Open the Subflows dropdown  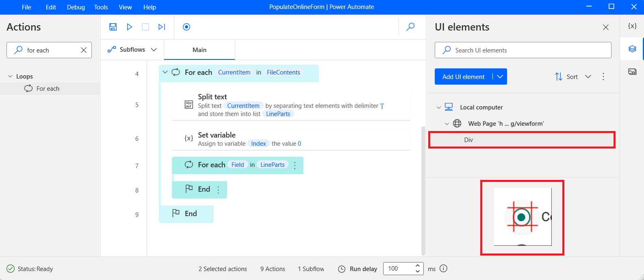[132, 50]
